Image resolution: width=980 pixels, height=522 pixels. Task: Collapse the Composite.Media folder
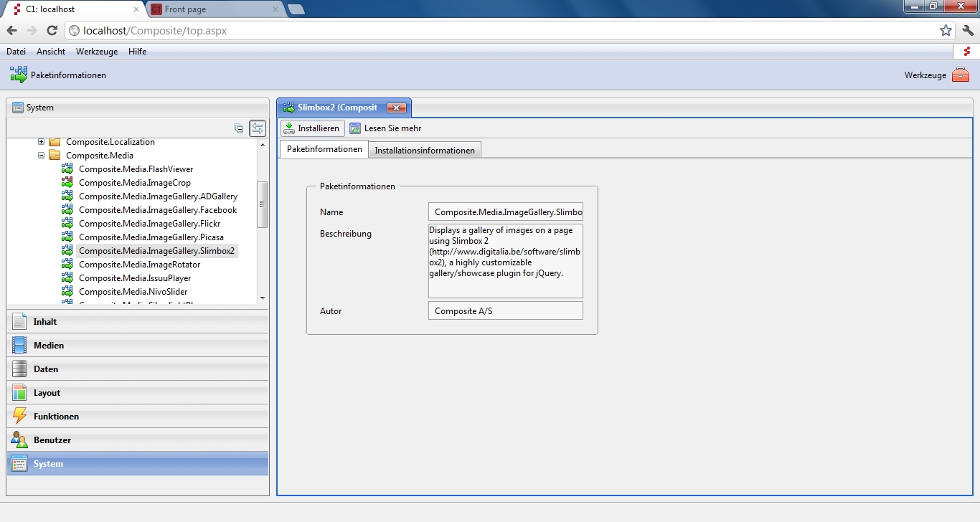(x=42, y=155)
